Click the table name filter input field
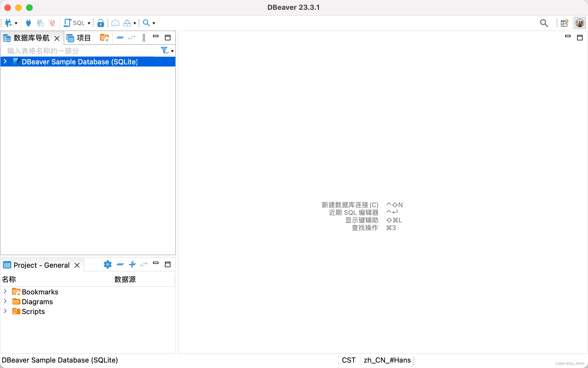The width and height of the screenshot is (588, 368). [78, 51]
